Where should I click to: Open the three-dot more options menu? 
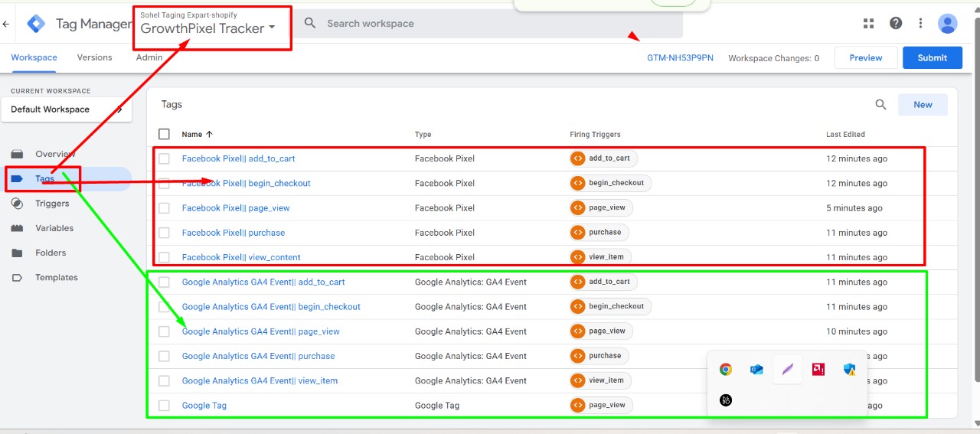[920, 24]
